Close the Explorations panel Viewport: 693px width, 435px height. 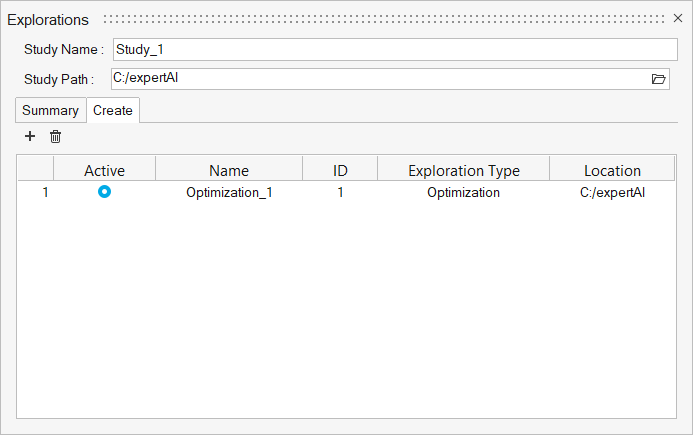(678, 19)
